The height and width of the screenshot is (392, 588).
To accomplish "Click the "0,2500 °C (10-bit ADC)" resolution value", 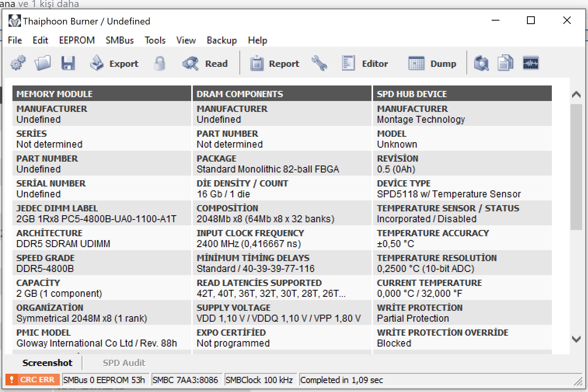I will click(x=426, y=268).
